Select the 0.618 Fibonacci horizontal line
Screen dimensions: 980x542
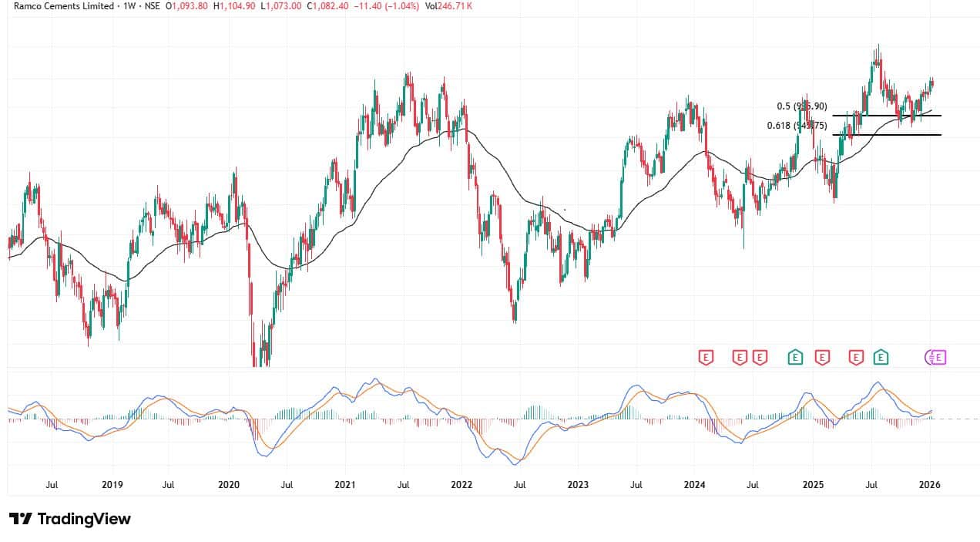[x=887, y=135]
